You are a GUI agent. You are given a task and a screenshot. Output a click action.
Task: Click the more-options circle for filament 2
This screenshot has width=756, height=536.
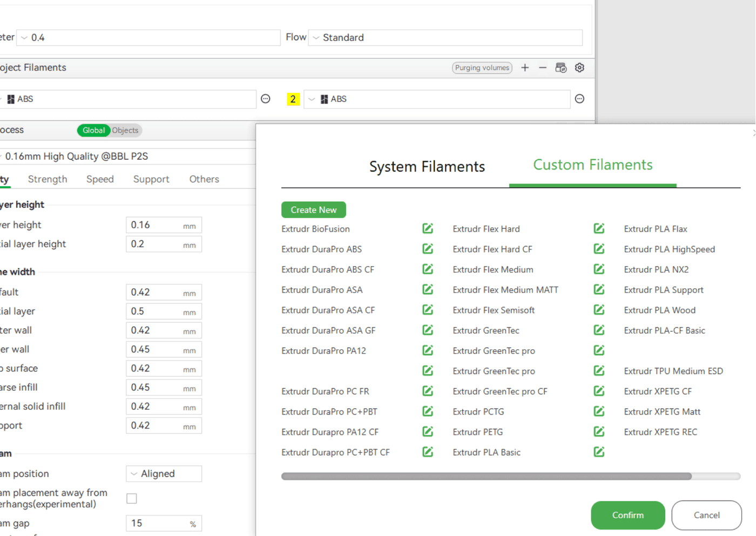pyautogui.click(x=579, y=99)
